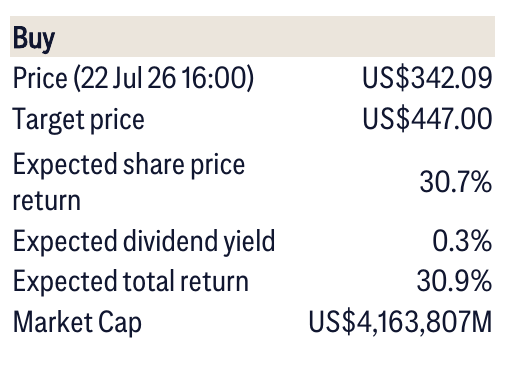Viewport: 506px width, 366px height.
Task: Click the 0.3% dividend yield value
Action: tap(462, 240)
